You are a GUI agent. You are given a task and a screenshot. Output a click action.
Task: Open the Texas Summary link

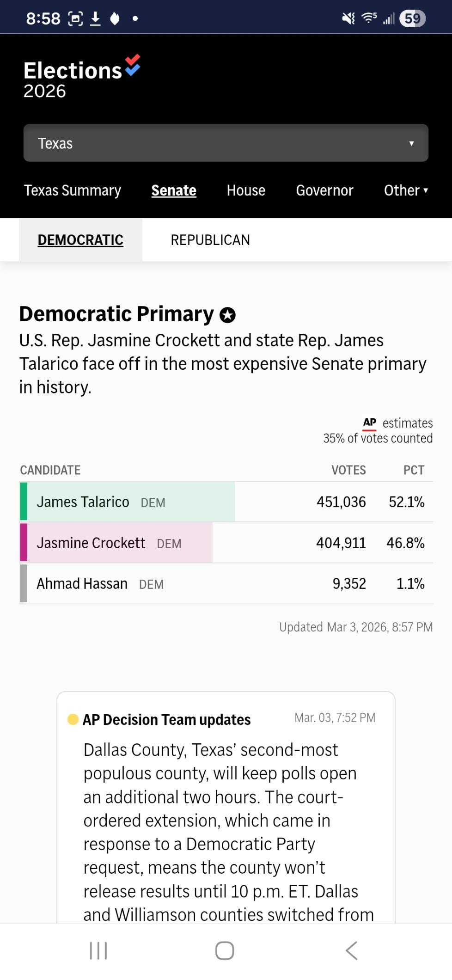(73, 190)
